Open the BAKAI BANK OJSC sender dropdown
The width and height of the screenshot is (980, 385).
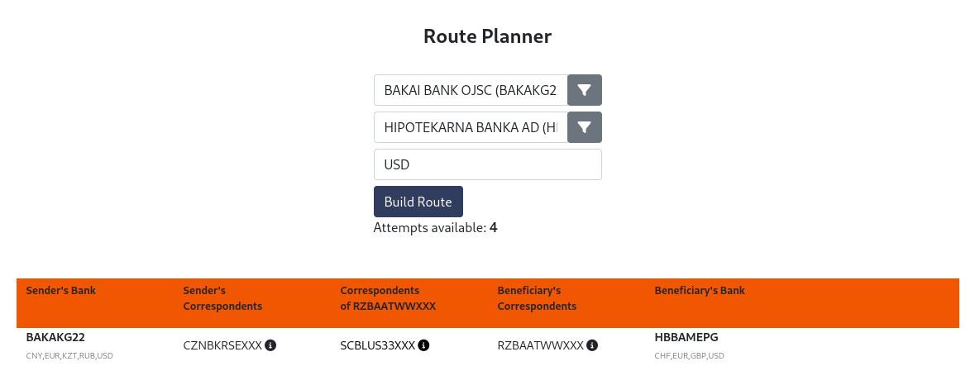[x=470, y=90]
